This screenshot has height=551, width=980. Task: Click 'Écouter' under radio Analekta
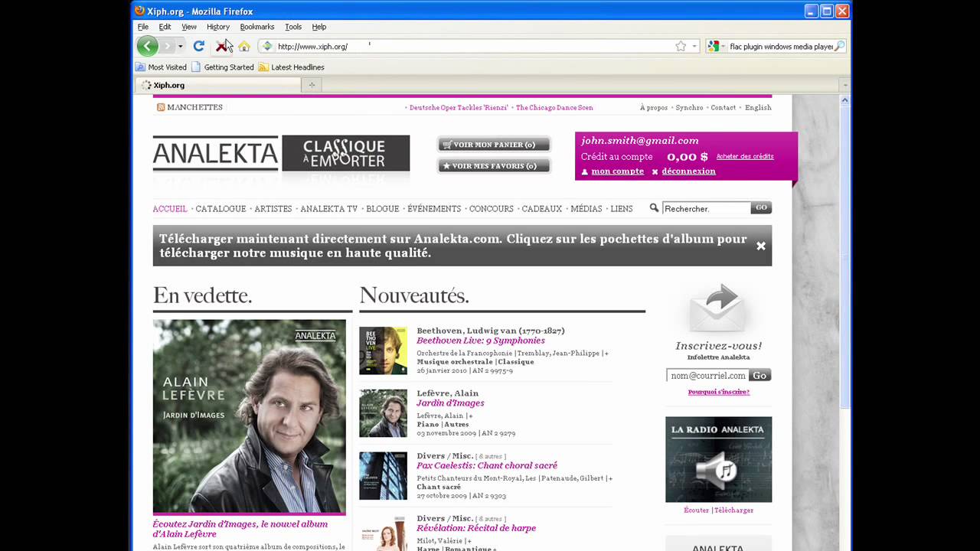click(696, 510)
